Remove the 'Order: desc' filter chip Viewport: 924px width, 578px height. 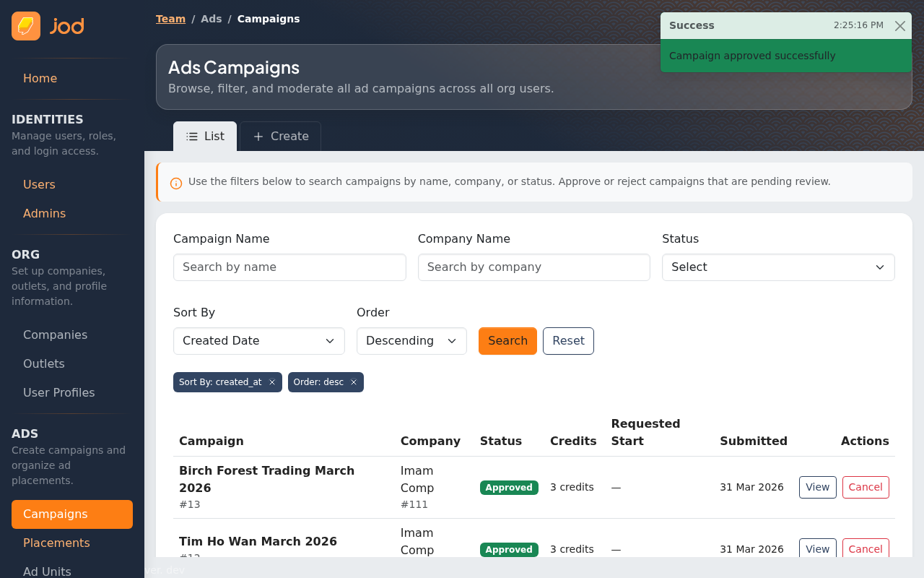pyautogui.click(x=354, y=382)
